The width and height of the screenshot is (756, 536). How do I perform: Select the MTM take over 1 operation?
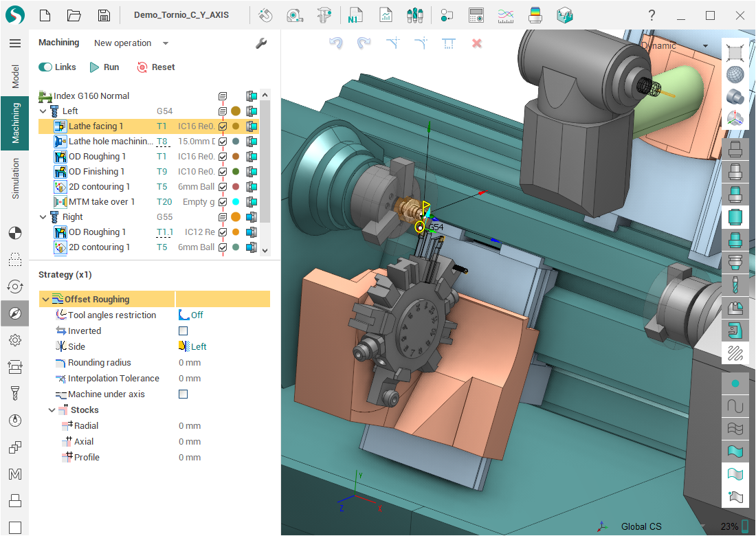pos(101,202)
